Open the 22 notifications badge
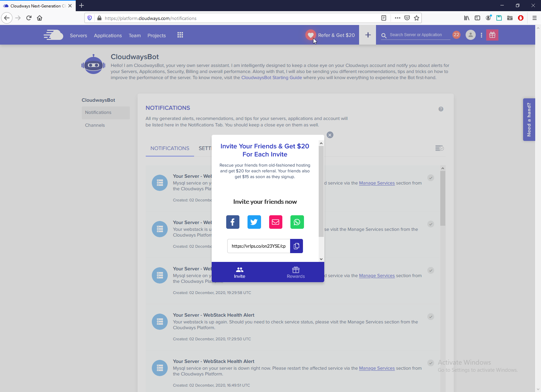This screenshot has width=541, height=392. coord(456,35)
